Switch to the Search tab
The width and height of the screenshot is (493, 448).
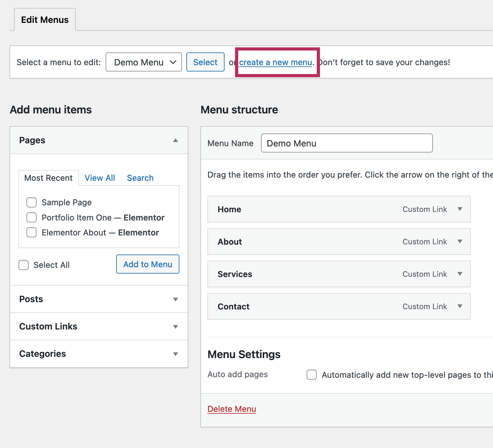[x=140, y=178]
